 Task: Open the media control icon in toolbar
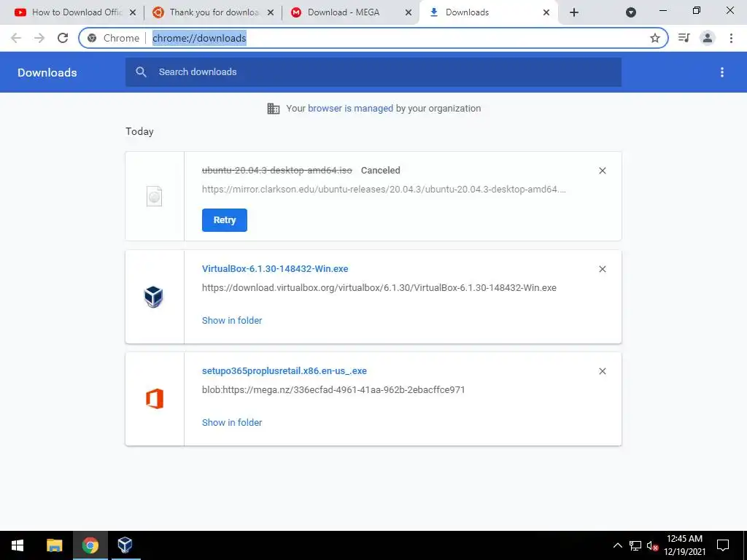pyautogui.click(x=684, y=38)
